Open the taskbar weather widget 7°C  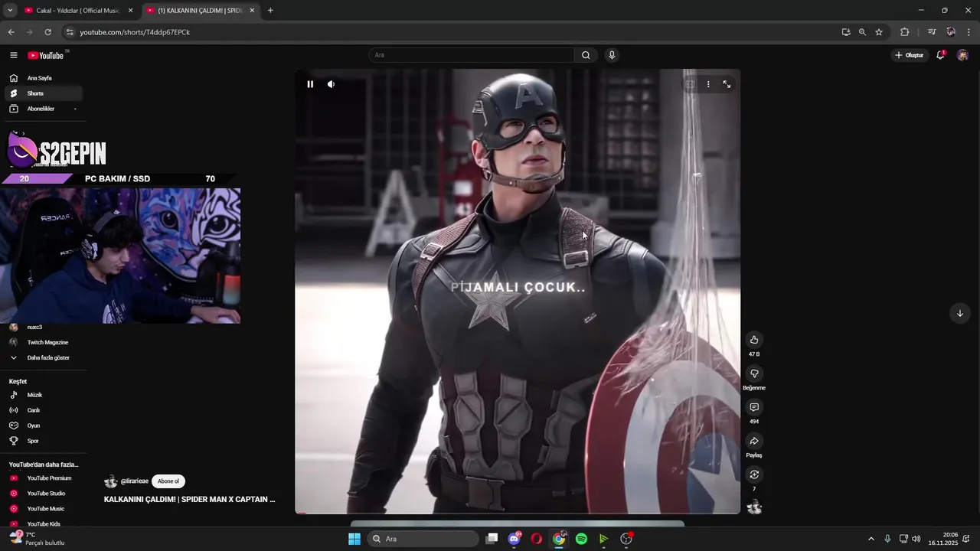37,539
